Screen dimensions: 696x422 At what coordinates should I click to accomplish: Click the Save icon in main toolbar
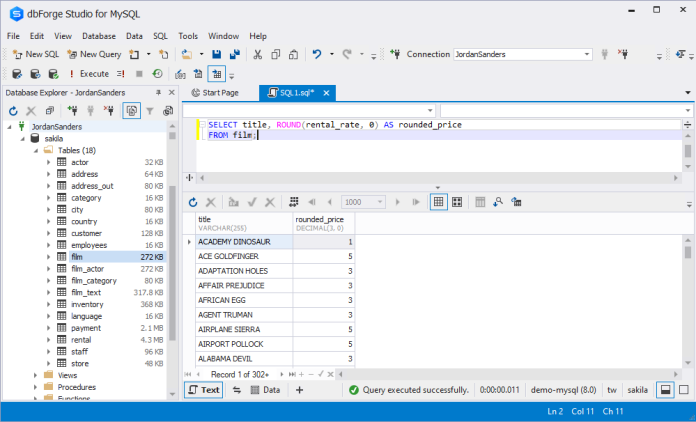point(216,54)
